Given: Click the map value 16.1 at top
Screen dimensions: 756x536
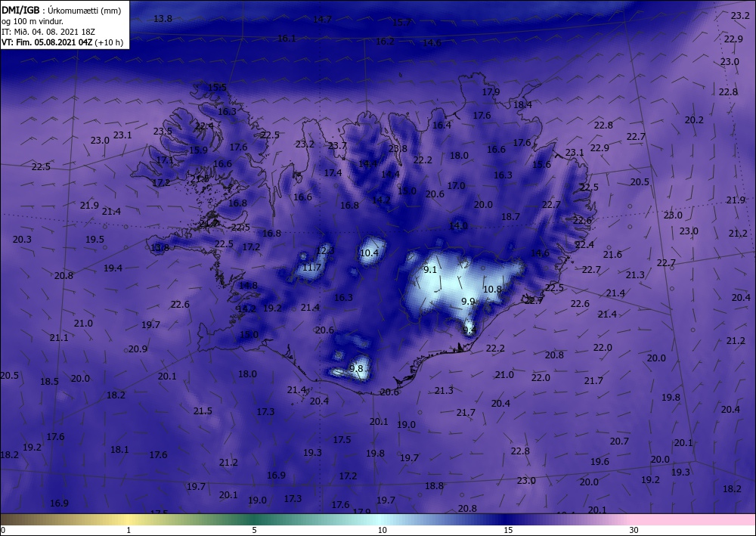Looking at the screenshot, I should 287,38.
